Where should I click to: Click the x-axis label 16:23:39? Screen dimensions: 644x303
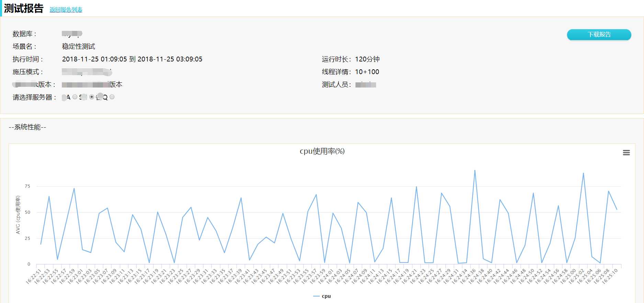[x=234, y=276]
